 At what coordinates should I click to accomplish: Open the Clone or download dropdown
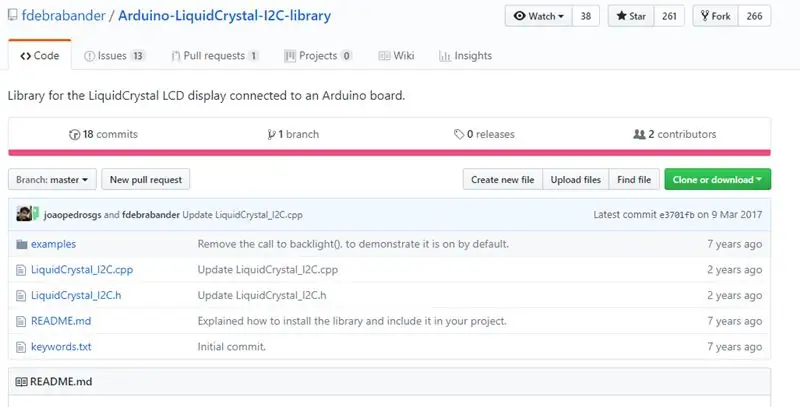[x=717, y=180]
